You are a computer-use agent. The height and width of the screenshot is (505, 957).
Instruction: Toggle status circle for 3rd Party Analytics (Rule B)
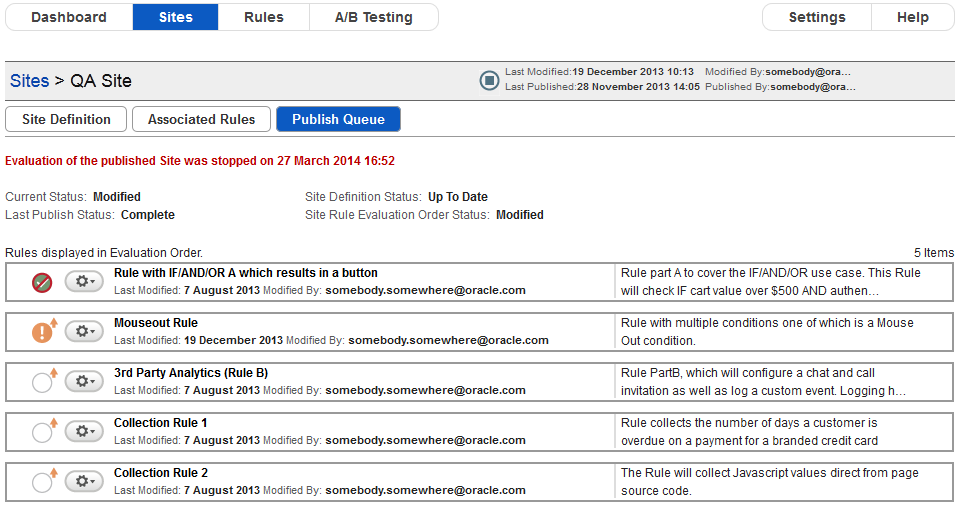click(42, 383)
